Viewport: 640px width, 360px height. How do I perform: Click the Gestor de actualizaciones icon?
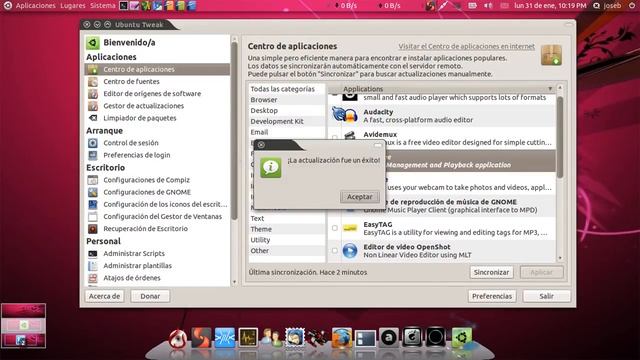point(93,106)
